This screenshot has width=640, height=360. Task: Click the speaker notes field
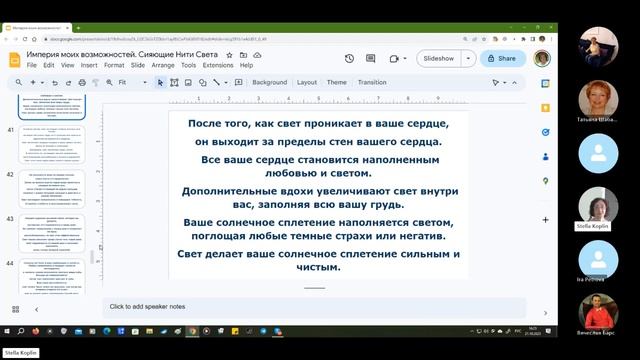[314, 307]
